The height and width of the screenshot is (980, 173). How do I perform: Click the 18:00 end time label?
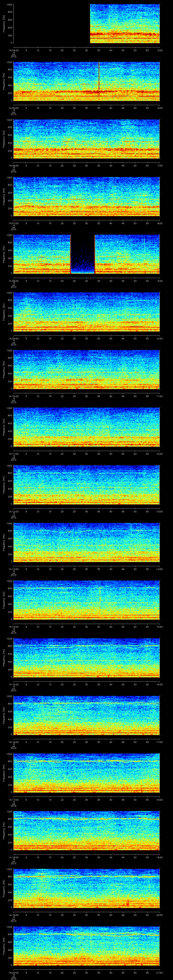pos(159,799)
